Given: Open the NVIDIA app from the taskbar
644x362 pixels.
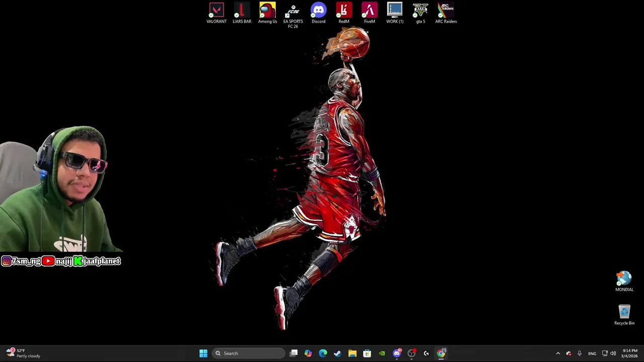Looking at the screenshot, I should (x=382, y=353).
